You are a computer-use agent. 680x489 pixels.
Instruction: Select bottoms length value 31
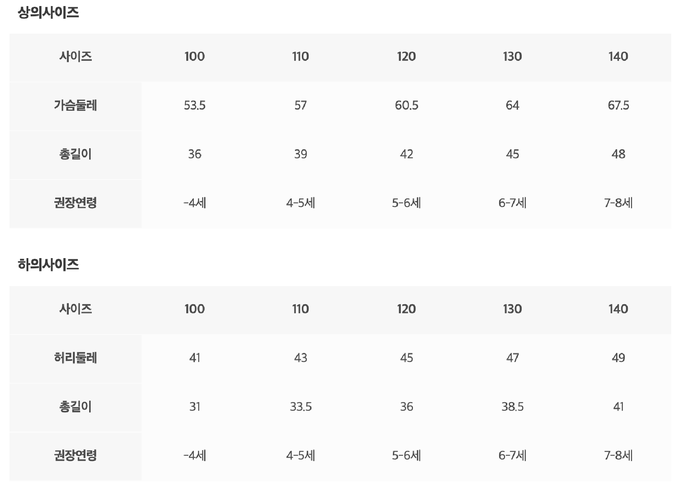[195, 406]
